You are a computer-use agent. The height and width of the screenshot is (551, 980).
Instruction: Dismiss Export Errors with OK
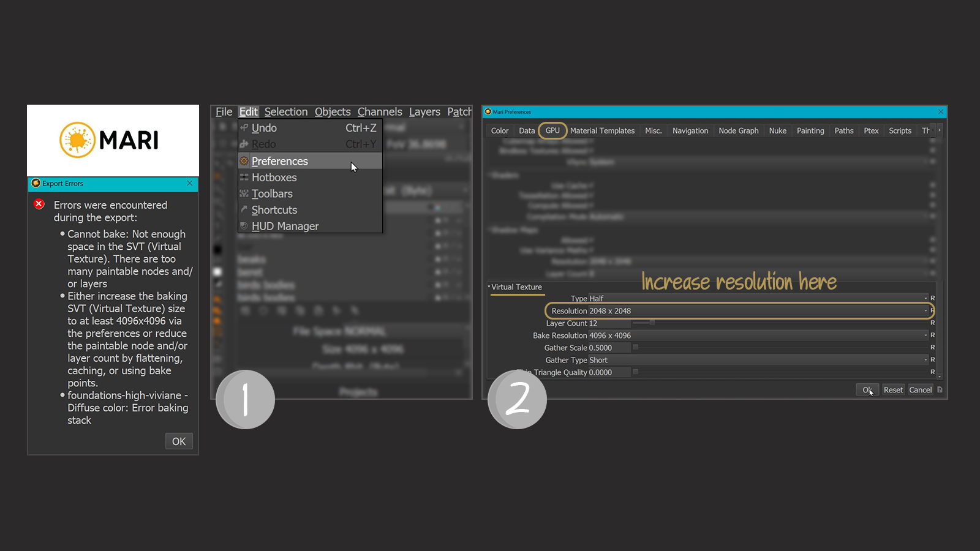tap(179, 441)
